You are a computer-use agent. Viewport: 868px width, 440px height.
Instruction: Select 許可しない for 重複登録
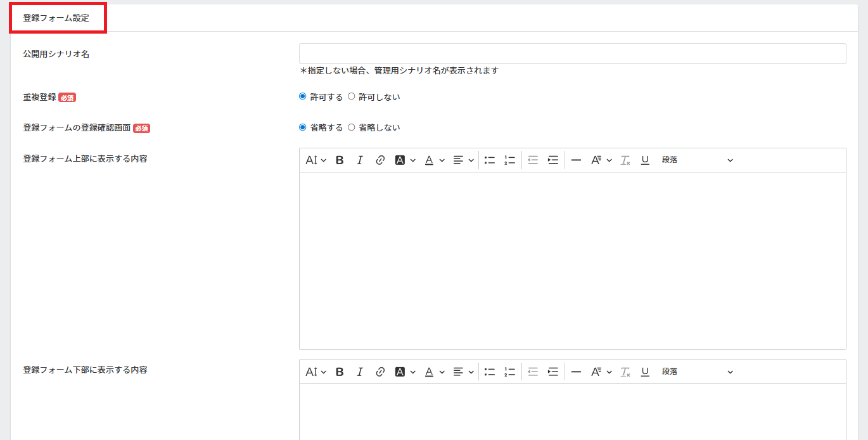(352, 97)
